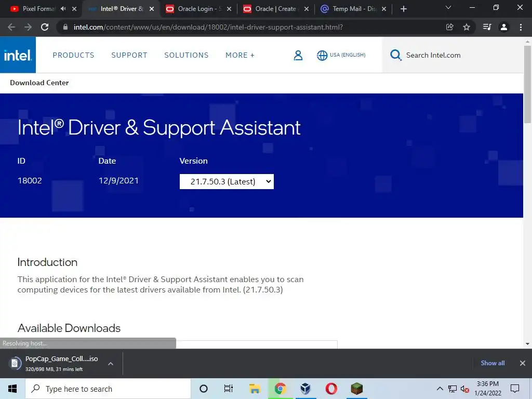The height and width of the screenshot is (399, 532).
Task: Open the Download Center link
Action: pyautogui.click(x=39, y=83)
